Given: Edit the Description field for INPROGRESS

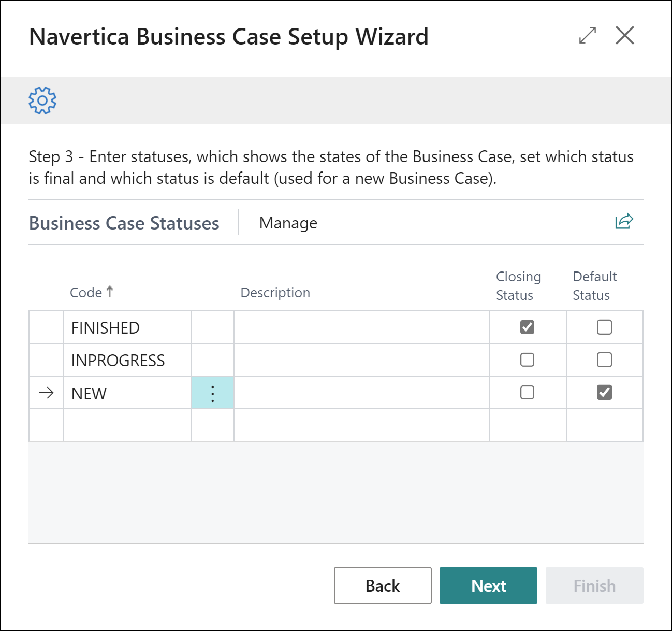Looking at the screenshot, I should coord(361,360).
